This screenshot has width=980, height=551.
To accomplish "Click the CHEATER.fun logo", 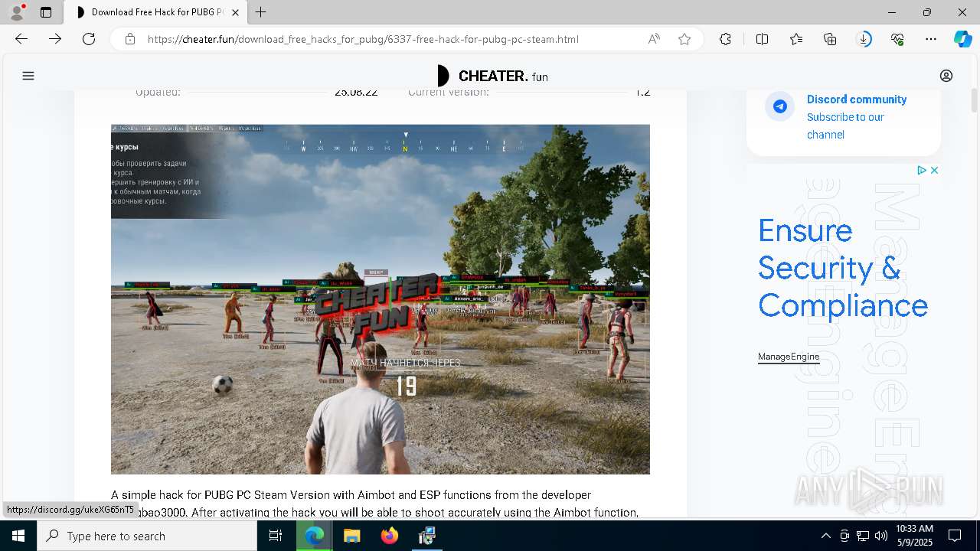I will 492,76.
